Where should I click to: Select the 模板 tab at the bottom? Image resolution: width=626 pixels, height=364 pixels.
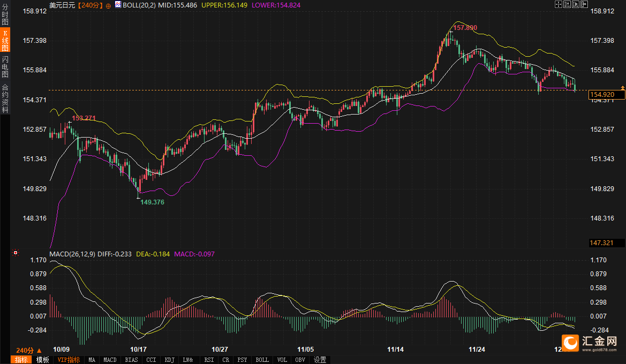tap(42, 360)
